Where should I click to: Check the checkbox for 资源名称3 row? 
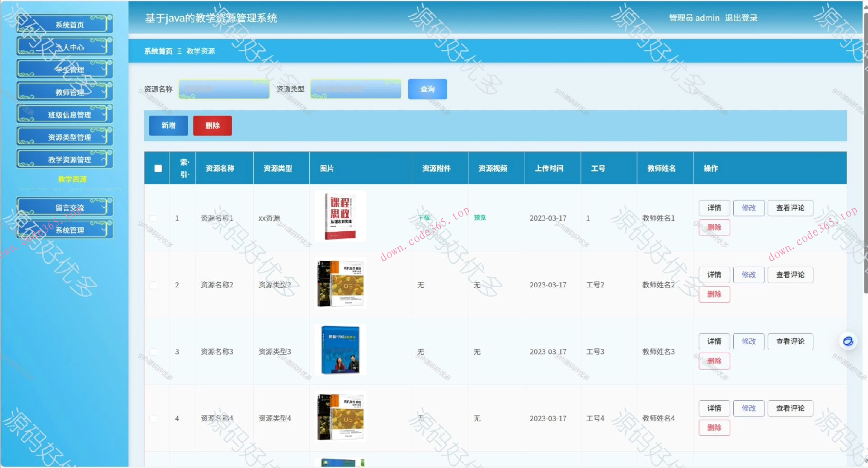point(153,352)
